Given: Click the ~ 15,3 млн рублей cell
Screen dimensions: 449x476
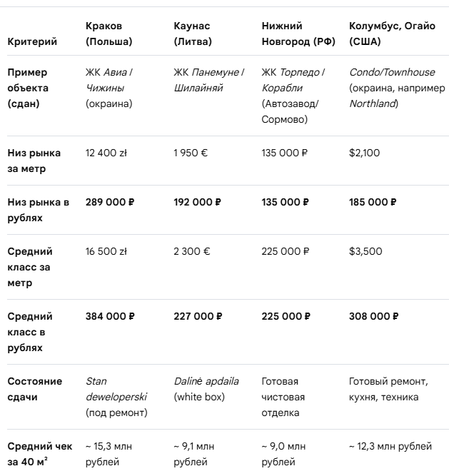Looking at the screenshot, I should click(109, 454).
